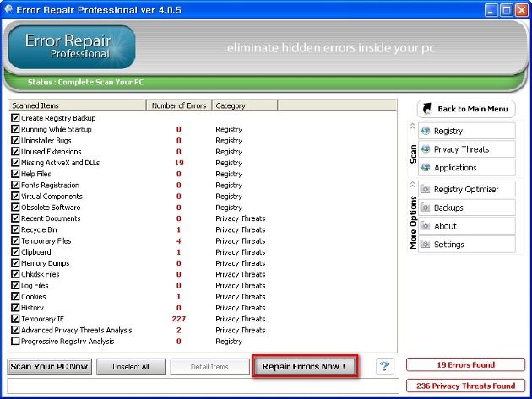Go Back to Main Menu
The height and width of the screenshot is (399, 532).
pos(466,109)
